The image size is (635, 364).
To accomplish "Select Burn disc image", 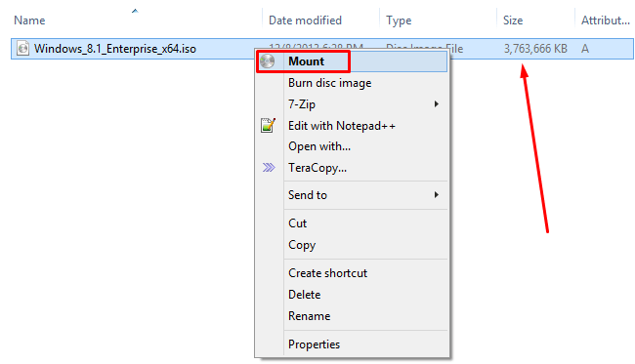I will coord(329,83).
